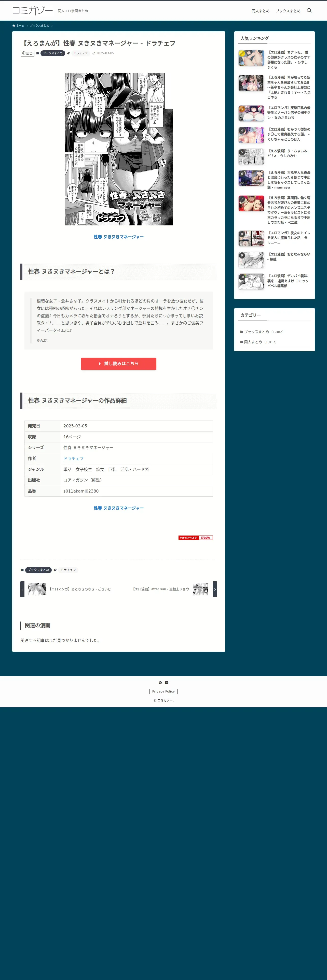Click ブックスまとめ in the breadcrumb

pos(39,26)
